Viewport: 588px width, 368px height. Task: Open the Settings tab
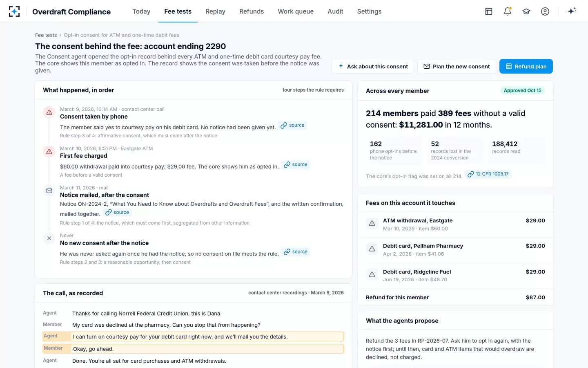(369, 11)
